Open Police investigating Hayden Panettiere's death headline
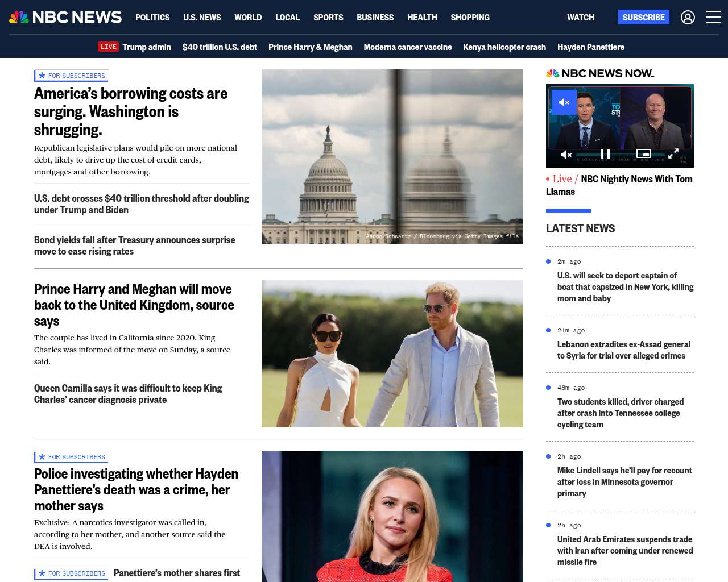The height and width of the screenshot is (582, 728). tap(136, 490)
